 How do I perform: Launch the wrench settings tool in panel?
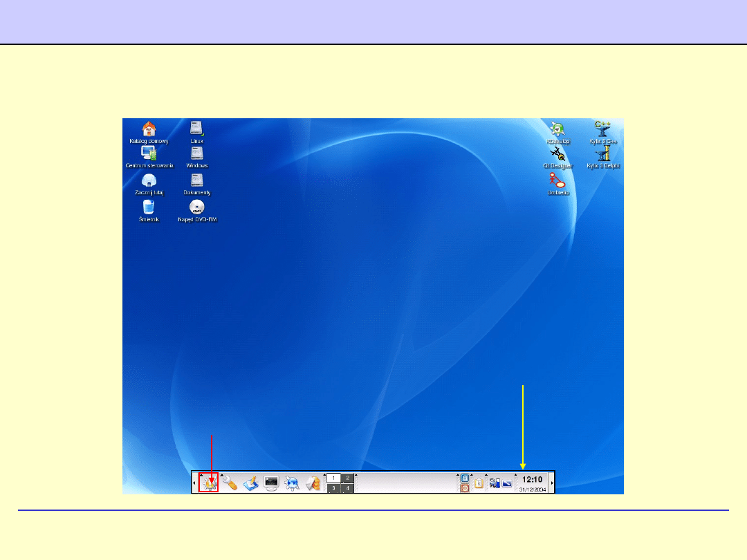pos(230,483)
